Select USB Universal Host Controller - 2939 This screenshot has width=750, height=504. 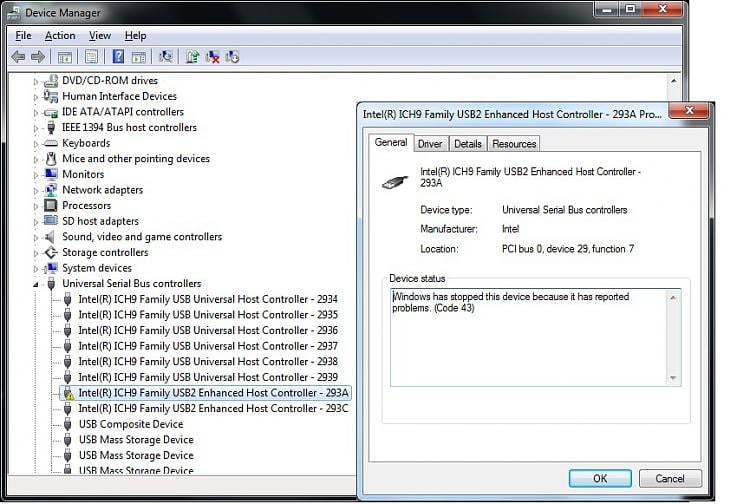208,377
